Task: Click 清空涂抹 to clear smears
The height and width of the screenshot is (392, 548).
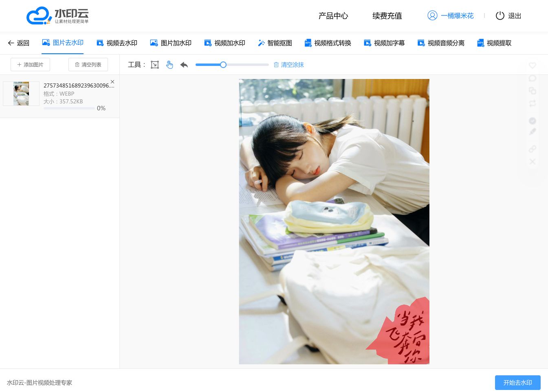Action: coord(289,65)
